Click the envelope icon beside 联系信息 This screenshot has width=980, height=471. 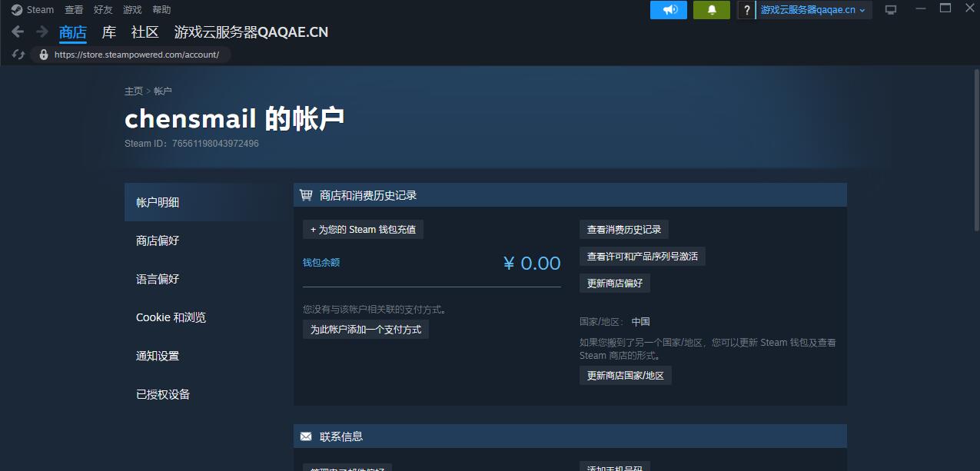pos(306,436)
